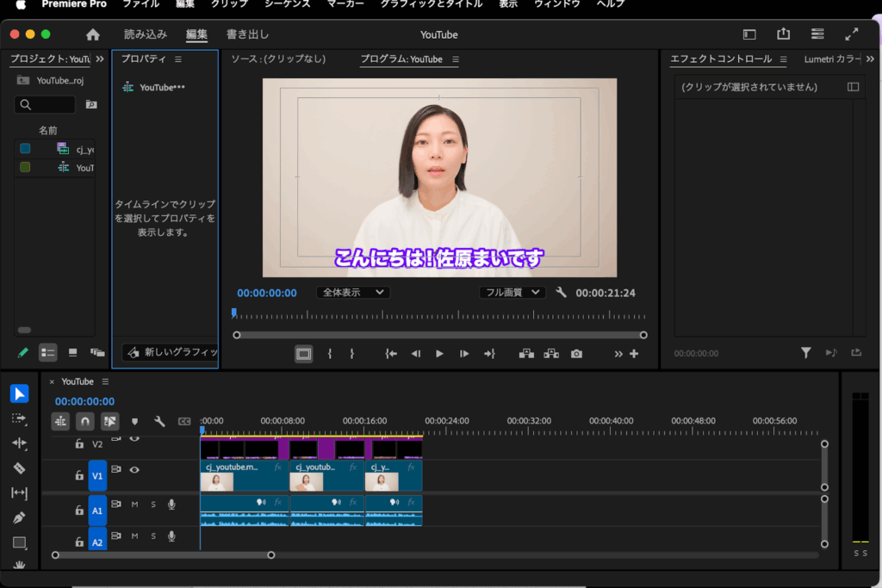Select the Ripple Edit tool
Viewport: 882px width, 588px height.
tap(19, 443)
